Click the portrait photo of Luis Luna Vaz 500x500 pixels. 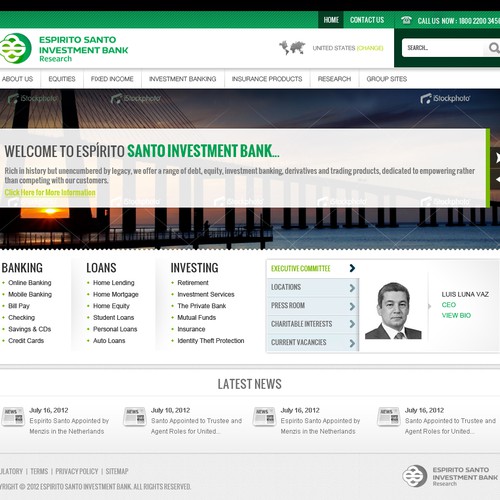coord(393,311)
